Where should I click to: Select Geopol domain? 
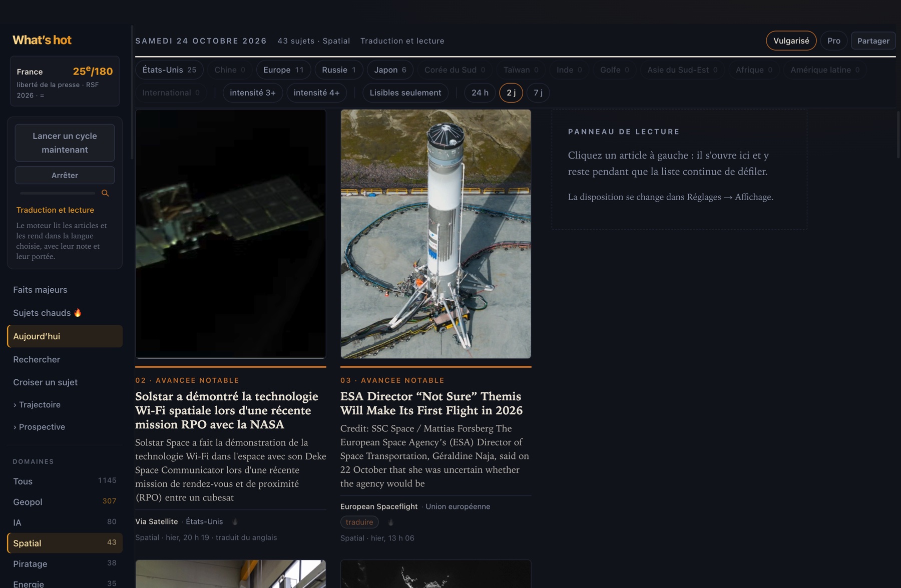pos(65,501)
